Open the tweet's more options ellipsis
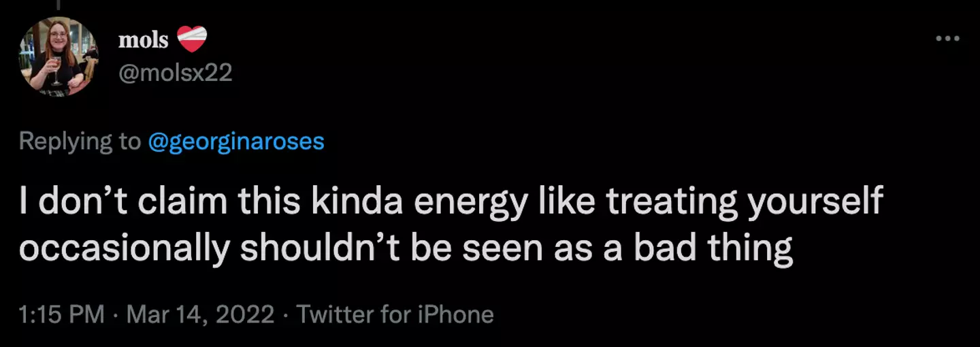Screen dimensions: 980x347 (947, 39)
